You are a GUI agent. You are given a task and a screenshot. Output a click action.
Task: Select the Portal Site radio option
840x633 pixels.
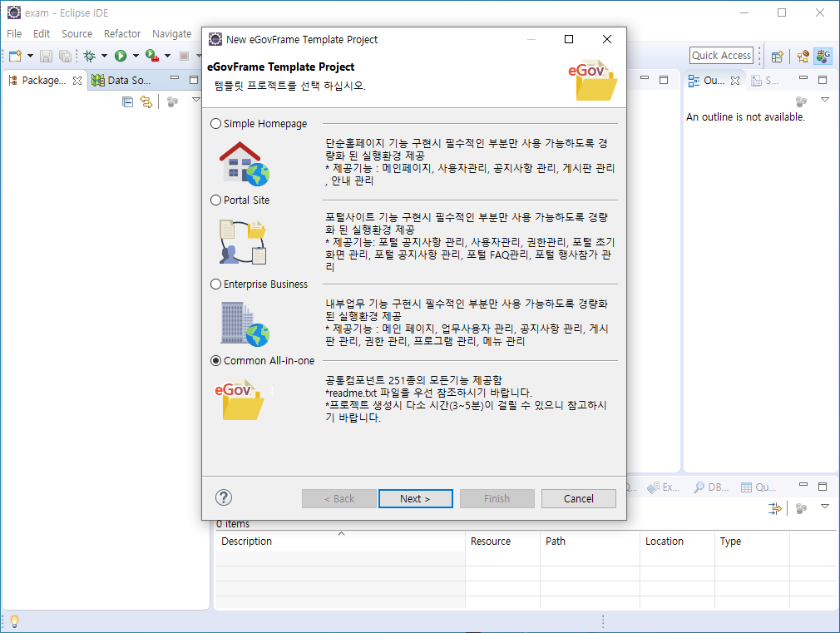point(240,200)
